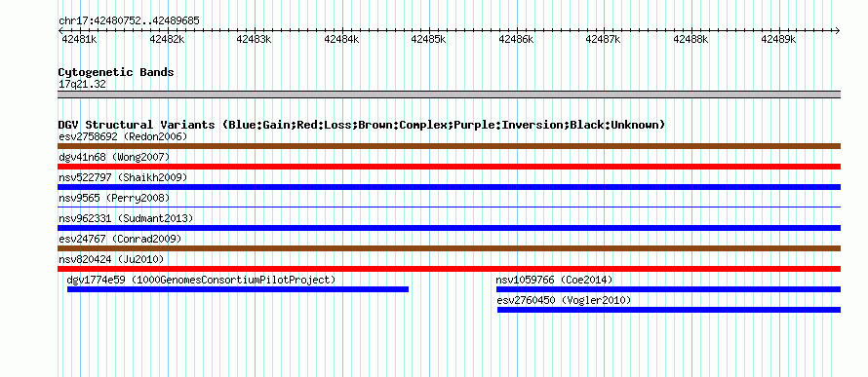Select the blue esv2760450 gain bar
Screen dimensions: 868x377
point(669,310)
